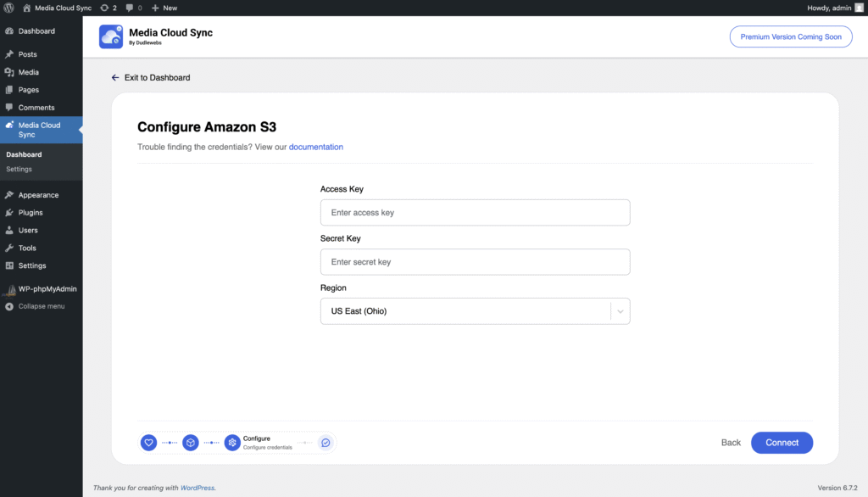Open the documentation link
This screenshot has width=868, height=497.
point(316,147)
